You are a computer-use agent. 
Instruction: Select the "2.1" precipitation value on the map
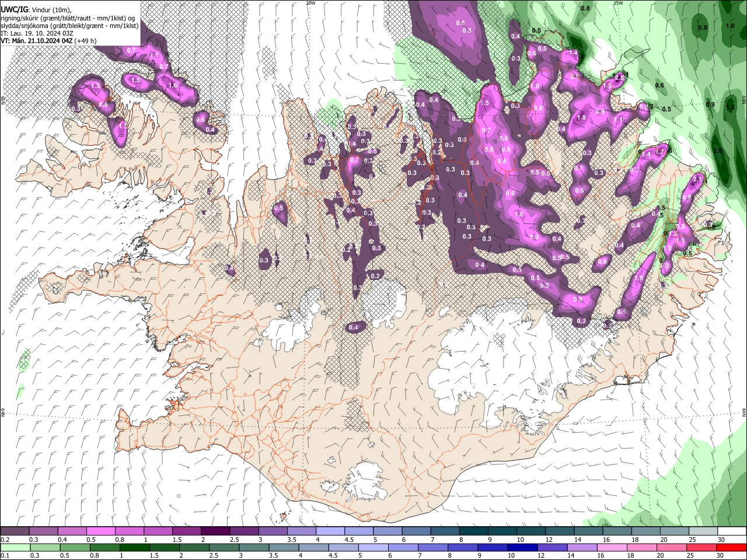[x=697, y=180]
